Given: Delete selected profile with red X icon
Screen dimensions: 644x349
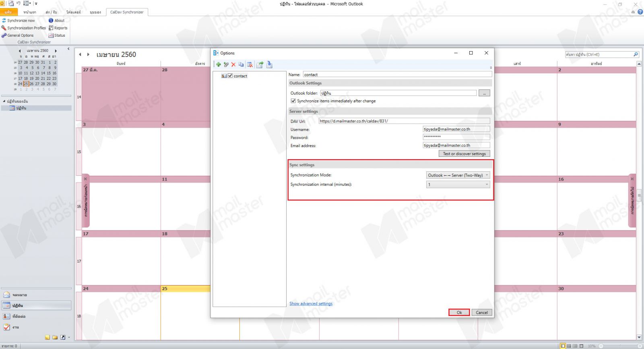Looking at the screenshot, I should [x=233, y=64].
